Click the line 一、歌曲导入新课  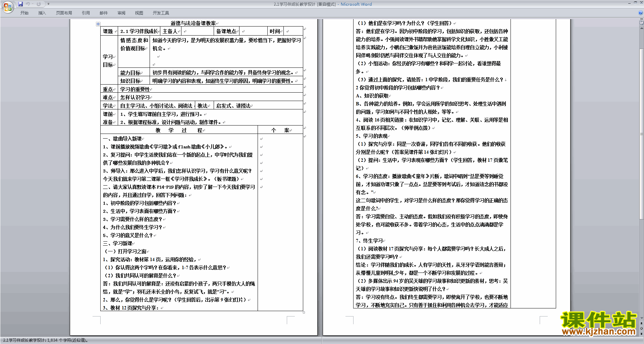(x=122, y=139)
